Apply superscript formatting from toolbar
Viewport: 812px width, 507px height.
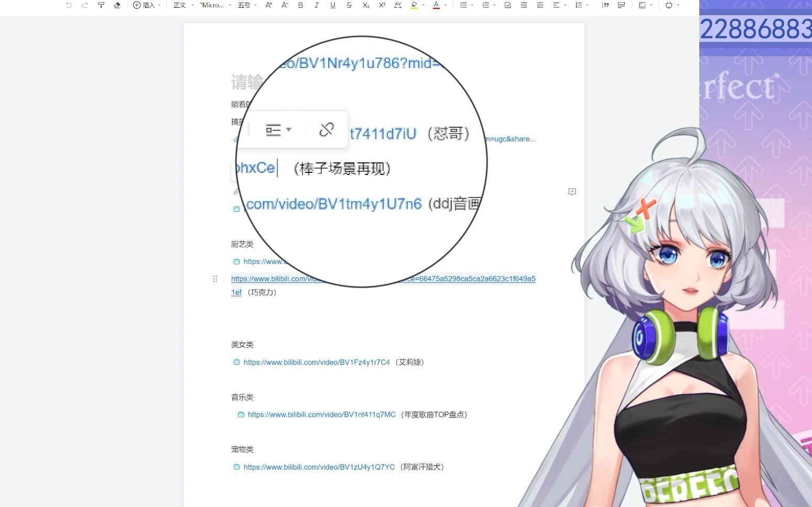click(x=382, y=5)
